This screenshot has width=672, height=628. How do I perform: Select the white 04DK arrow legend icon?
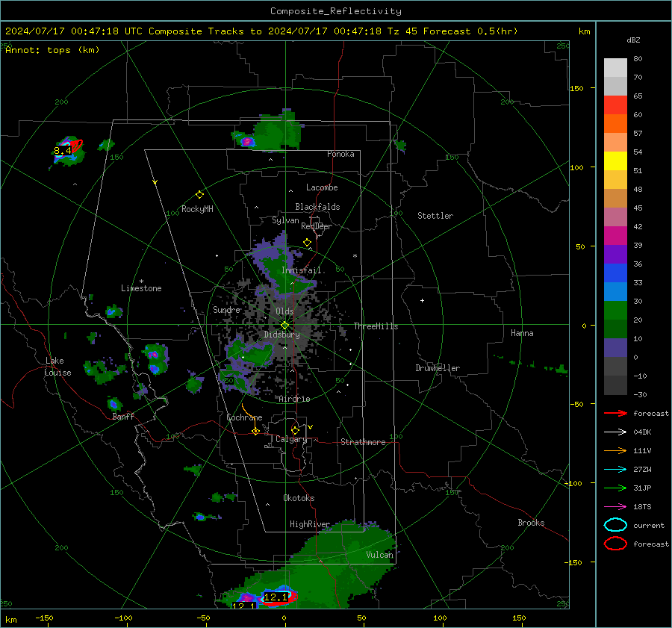615,432
